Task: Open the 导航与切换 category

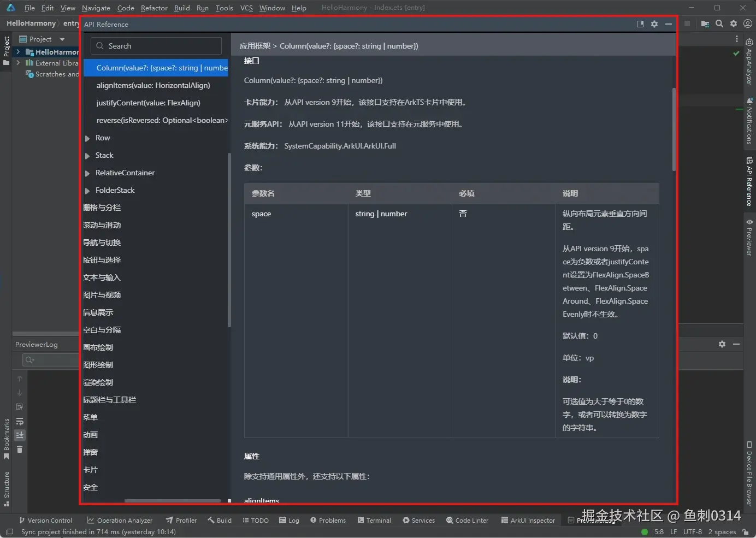Action: click(102, 243)
